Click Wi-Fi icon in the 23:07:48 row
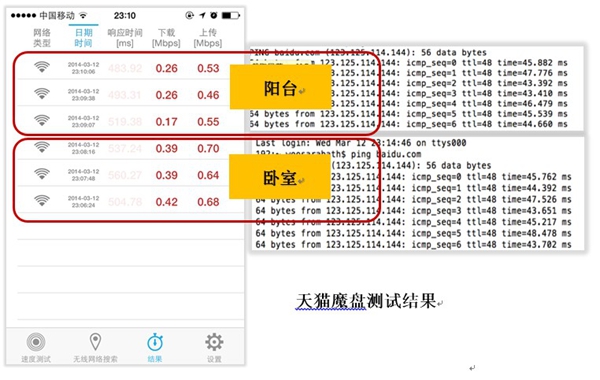This screenshot has width=600, height=380. [42, 174]
